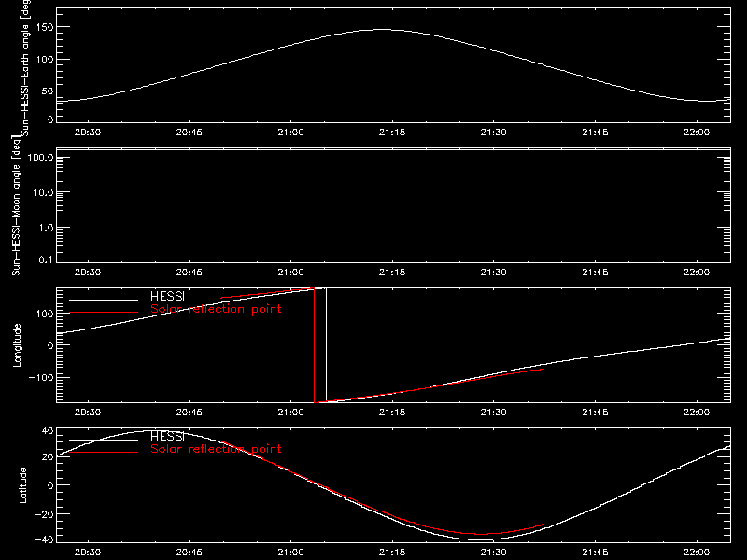
Task: Click the 150 tick on Earth angle plot
Action: pyautogui.click(x=45, y=27)
